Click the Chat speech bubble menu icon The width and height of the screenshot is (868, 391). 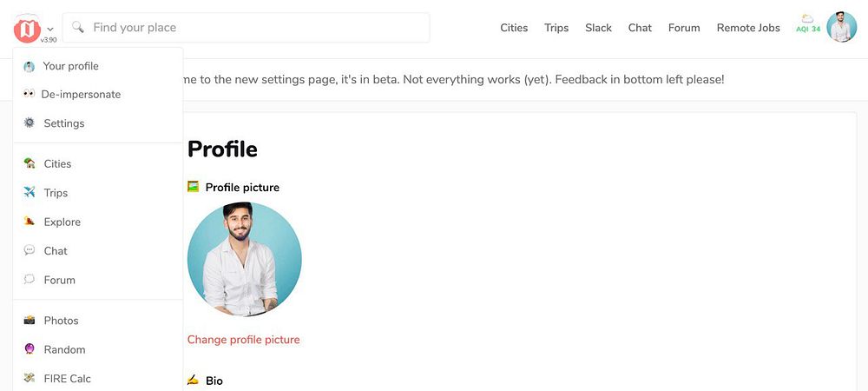point(30,251)
